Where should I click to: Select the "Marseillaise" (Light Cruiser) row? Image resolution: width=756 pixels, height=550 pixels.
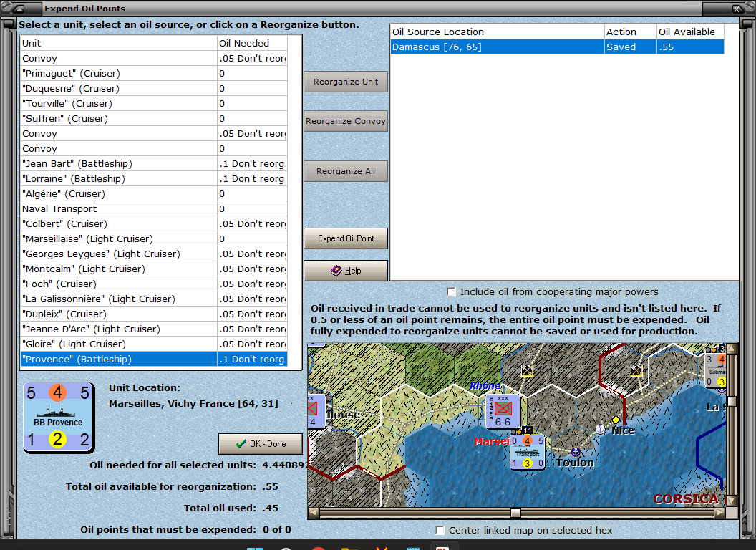(x=154, y=238)
